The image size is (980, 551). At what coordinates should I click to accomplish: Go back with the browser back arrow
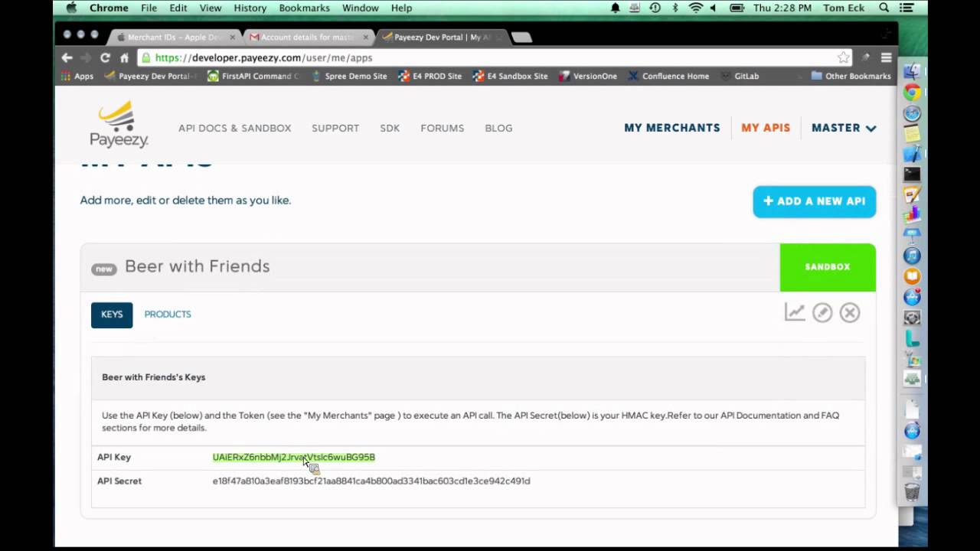coord(67,57)
